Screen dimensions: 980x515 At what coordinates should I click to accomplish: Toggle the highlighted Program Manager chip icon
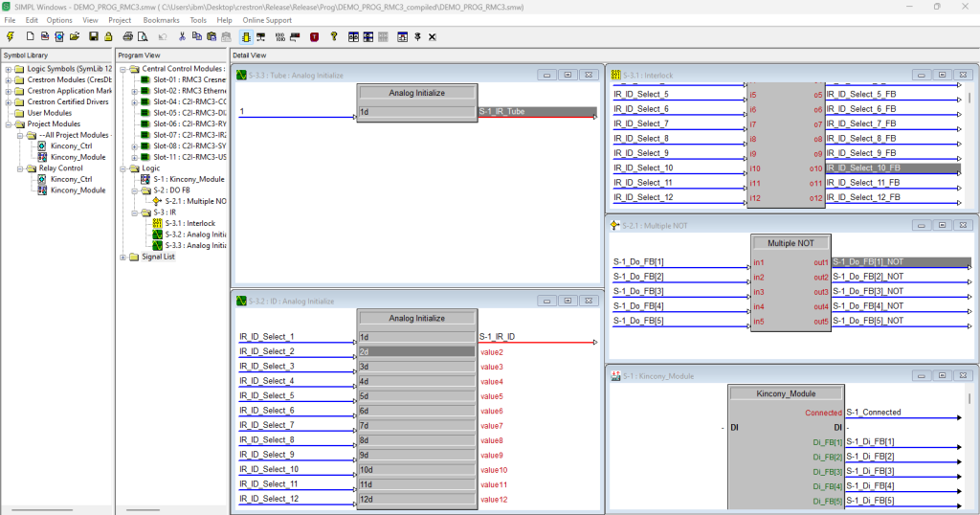[x=246, y=37]
